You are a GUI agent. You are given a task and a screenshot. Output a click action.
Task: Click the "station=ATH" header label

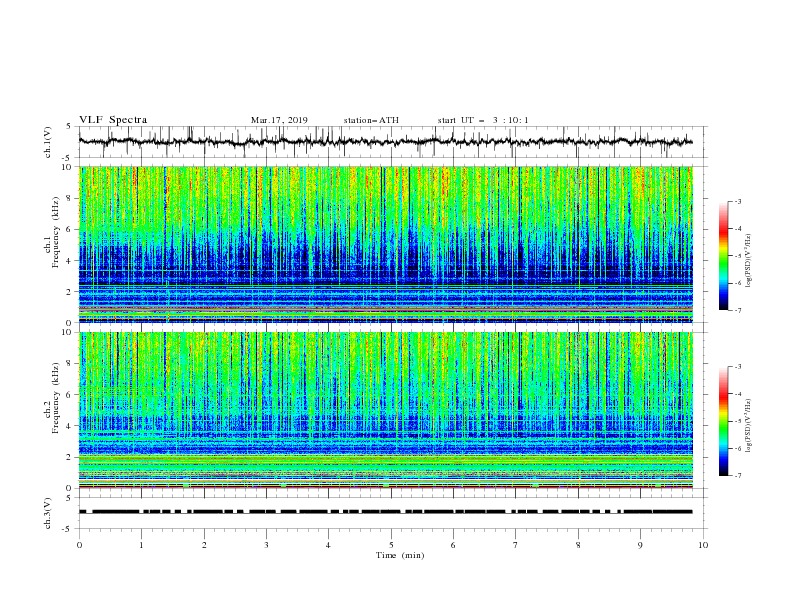point(371,120)
